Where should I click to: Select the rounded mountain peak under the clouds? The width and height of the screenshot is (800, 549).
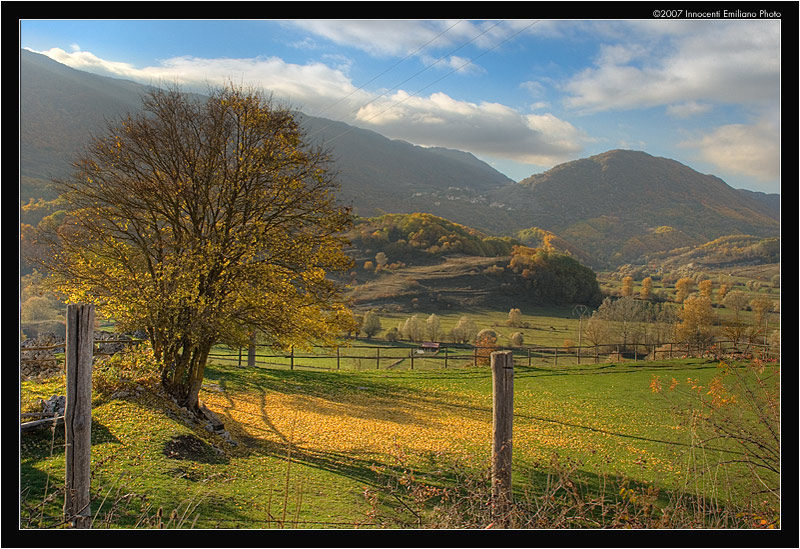pyautogui.click(x=622, y=172)
